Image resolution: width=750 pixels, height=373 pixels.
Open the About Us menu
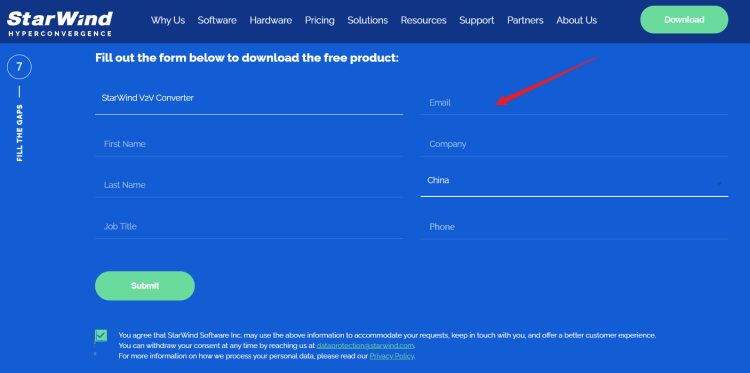coord(576,20)
